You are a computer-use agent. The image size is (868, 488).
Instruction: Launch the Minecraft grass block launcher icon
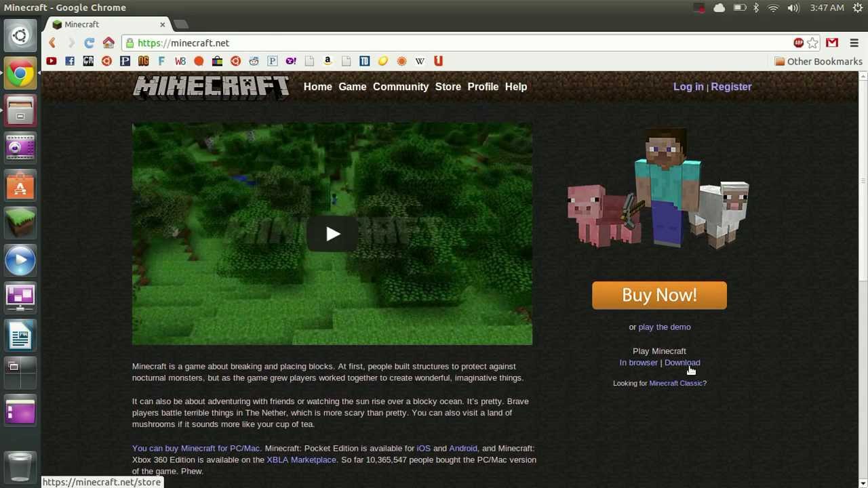[20, 223]
